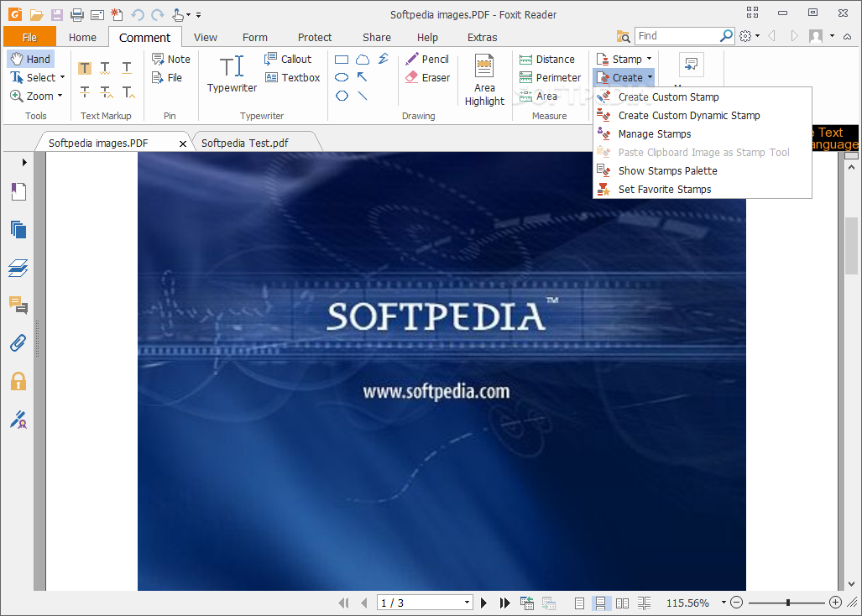The height and width of the screenshot is (616, 862).
Task: Select the Replace text markup tool
Action: point(106,91)
